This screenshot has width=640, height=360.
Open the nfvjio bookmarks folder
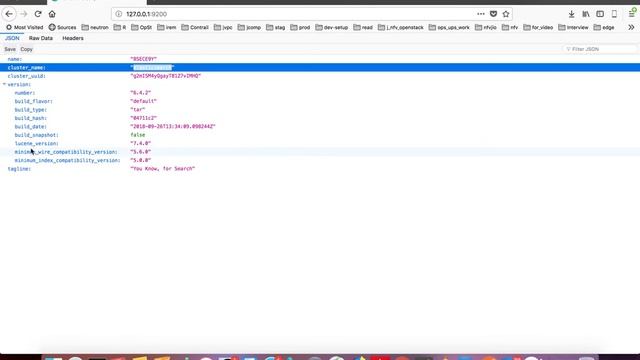pyautogui.click(x=486, y=27)
